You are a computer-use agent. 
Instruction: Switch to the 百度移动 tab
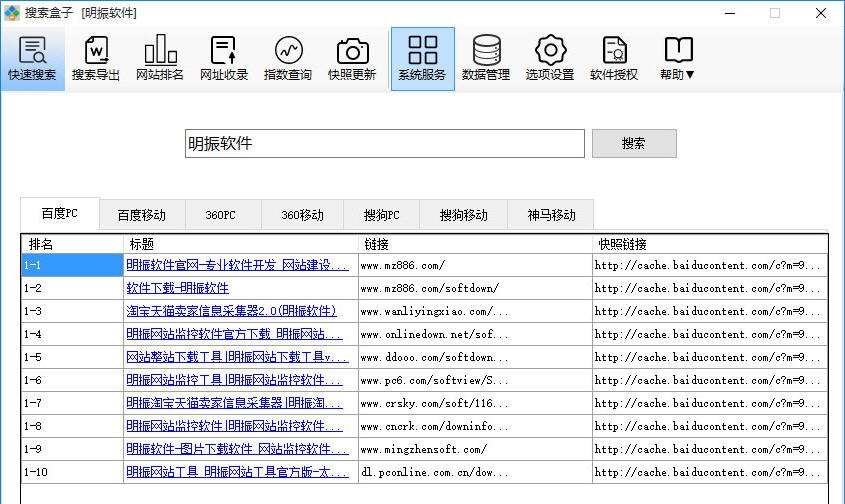tap(142, 215)
